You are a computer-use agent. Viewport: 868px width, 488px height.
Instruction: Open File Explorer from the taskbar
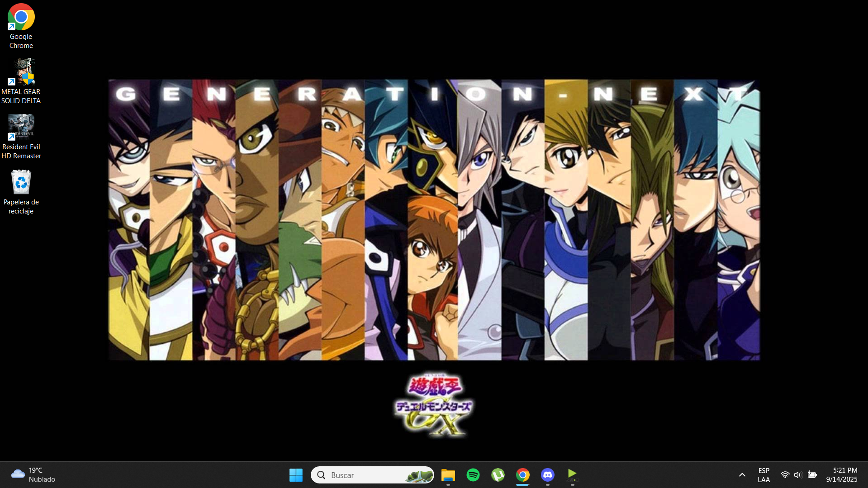448,475
